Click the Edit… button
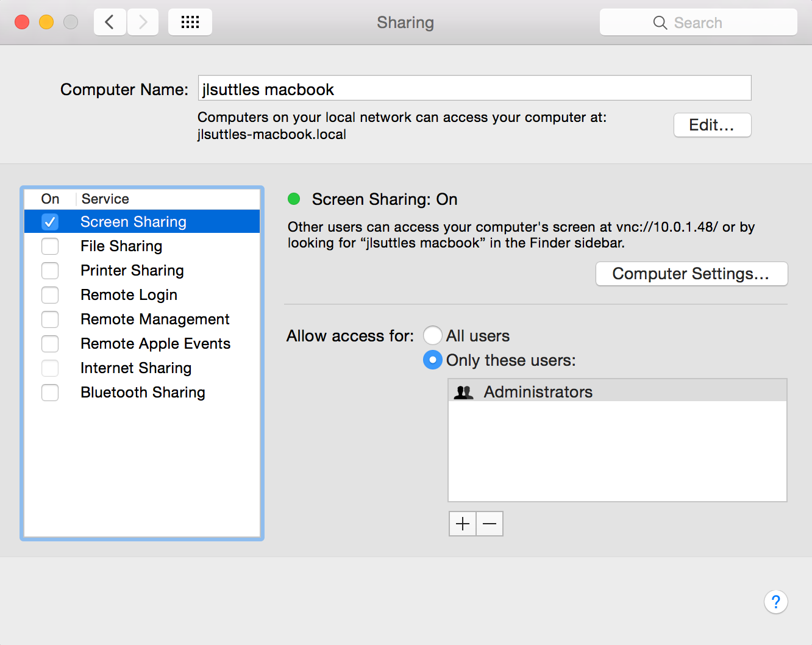Viewport: 812px width, 645px height. (712, 125)
